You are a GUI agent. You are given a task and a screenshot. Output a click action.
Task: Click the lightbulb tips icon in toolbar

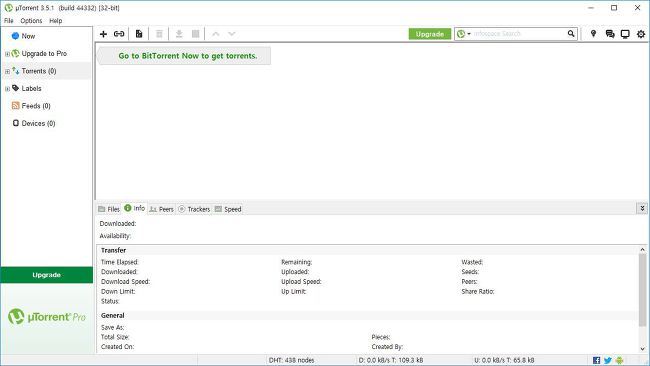593,34
